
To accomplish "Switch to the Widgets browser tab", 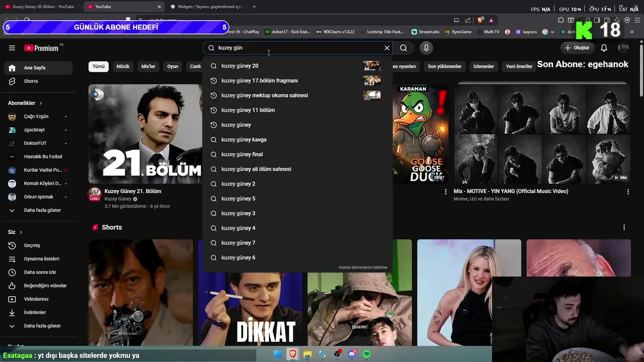I will [x=206, y=7].
